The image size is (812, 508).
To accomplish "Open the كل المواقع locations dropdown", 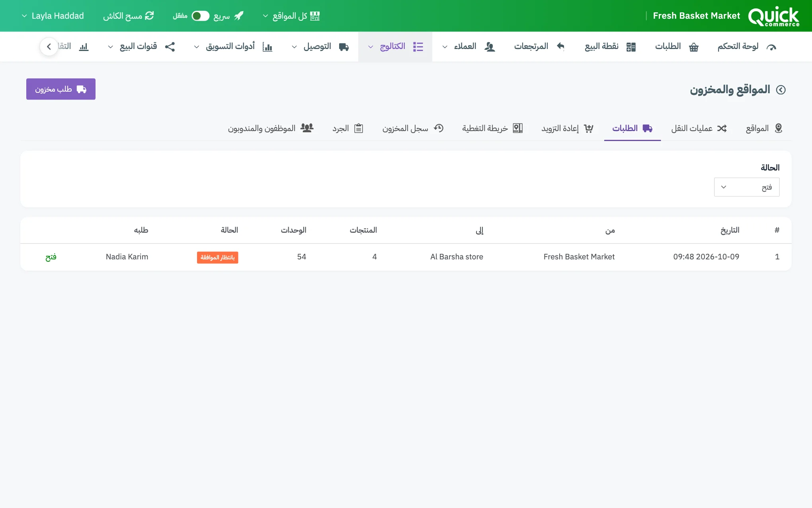I will pyautogui.click(x=291, y=16).
